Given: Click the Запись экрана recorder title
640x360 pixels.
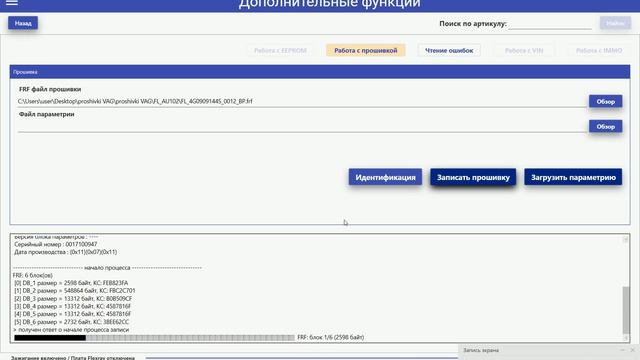Looking at the screenshot, I should [481, 350].
